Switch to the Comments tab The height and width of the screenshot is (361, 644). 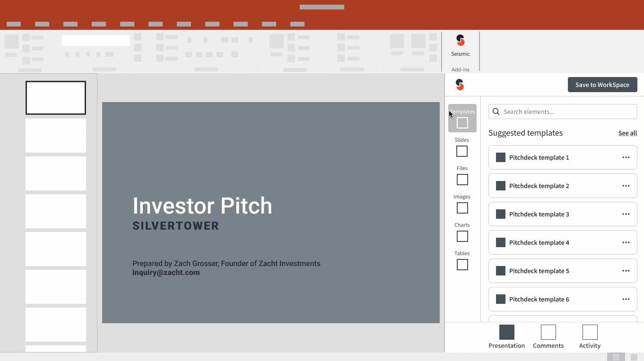click(x=548, y=337)
